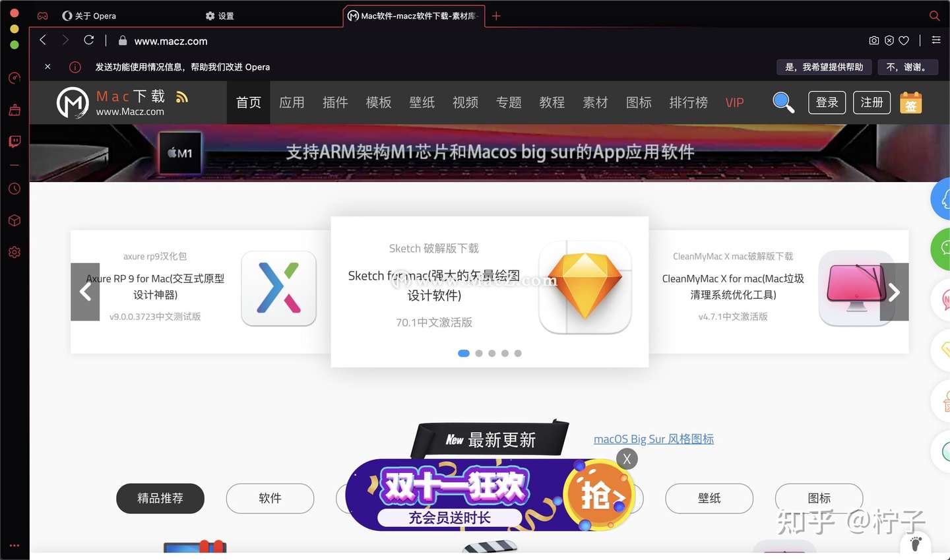This screenshot has width=950, height=560.
Task: Select the second carousel dot indicator
Action: point(478,354)
